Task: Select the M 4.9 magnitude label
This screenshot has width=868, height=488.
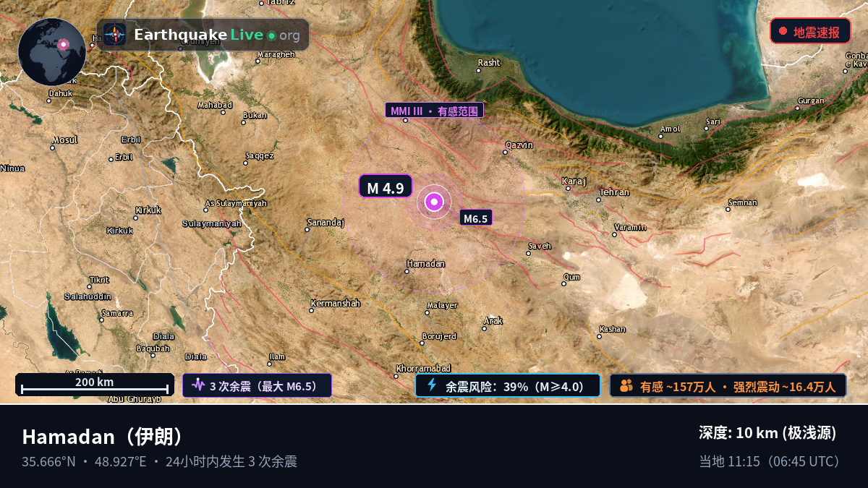Action: pos(386,187)
